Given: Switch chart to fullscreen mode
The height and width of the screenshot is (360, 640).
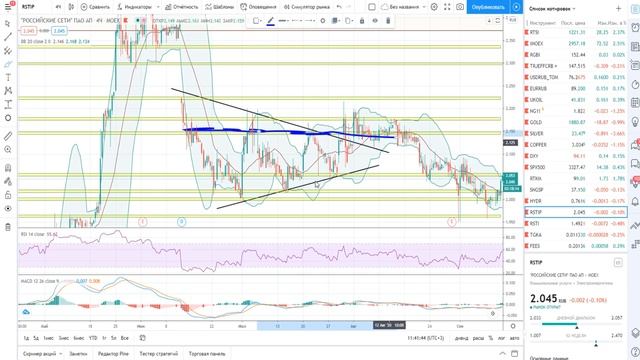Looking at the screenshot, I should (447, 7).
